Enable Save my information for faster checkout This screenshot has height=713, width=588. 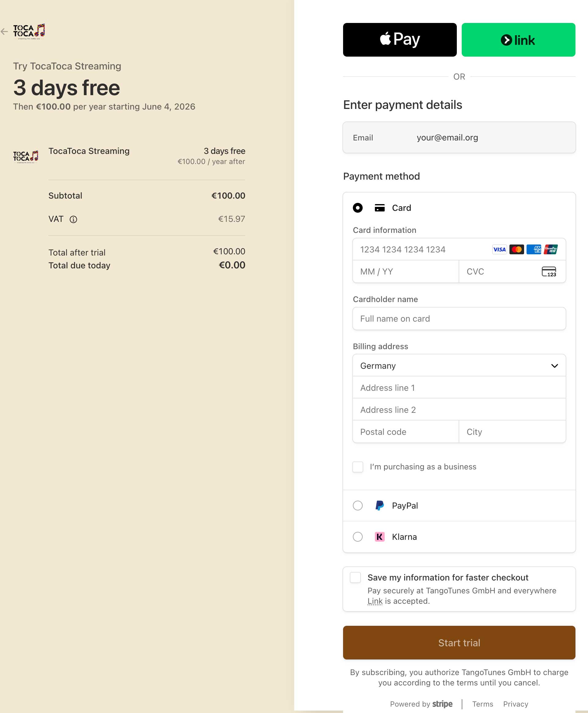355,577
